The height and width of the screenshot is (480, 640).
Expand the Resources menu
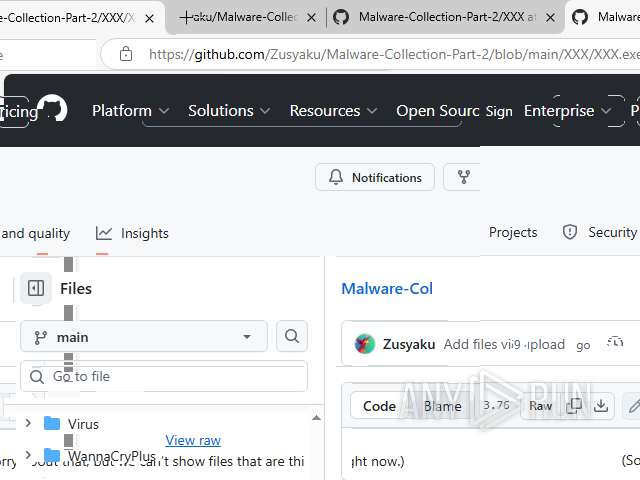[x=333, y=111]
